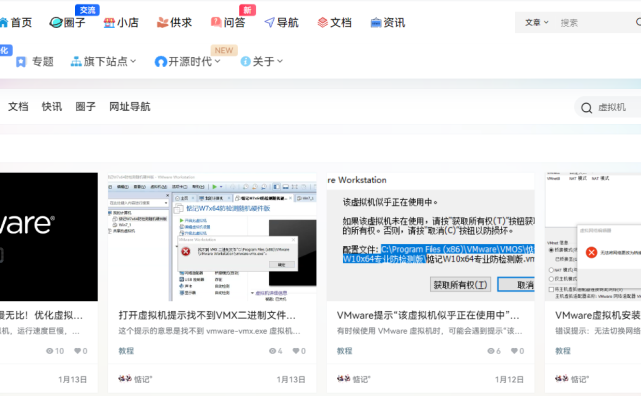641x396 pixels.
Task: Open the 资讯 menu item
Action: [394, 22]
